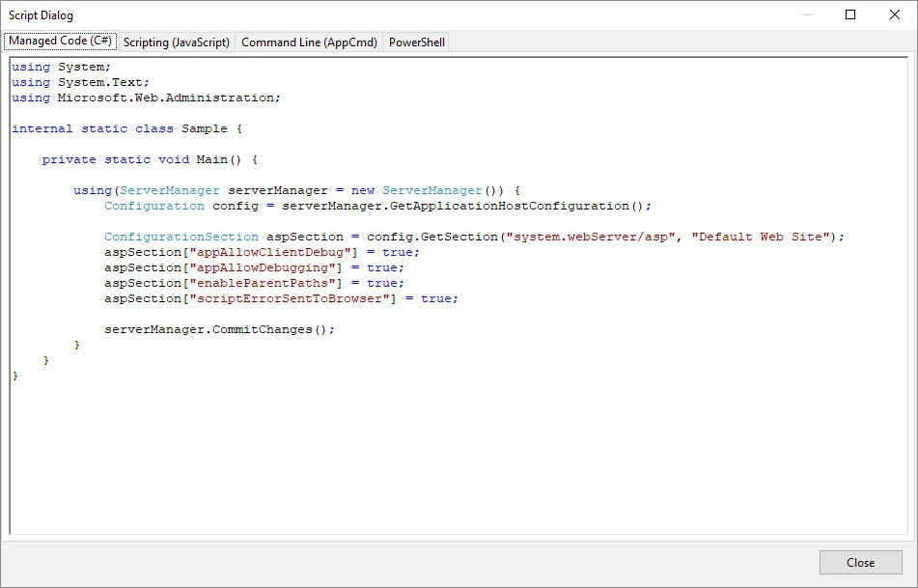Click the "appAllowDebugging" string
Screen dimensions: 918x588
tap(263, 267)
